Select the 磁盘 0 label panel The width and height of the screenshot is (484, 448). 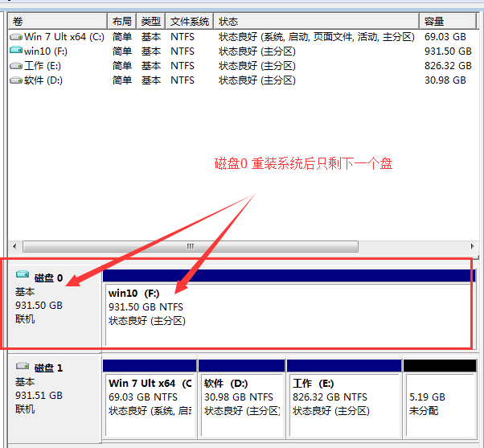[55, 307]
